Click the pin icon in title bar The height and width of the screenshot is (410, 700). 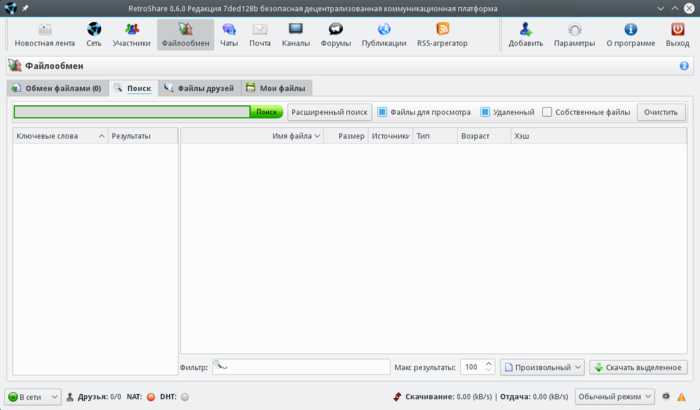tap(25, 8)
